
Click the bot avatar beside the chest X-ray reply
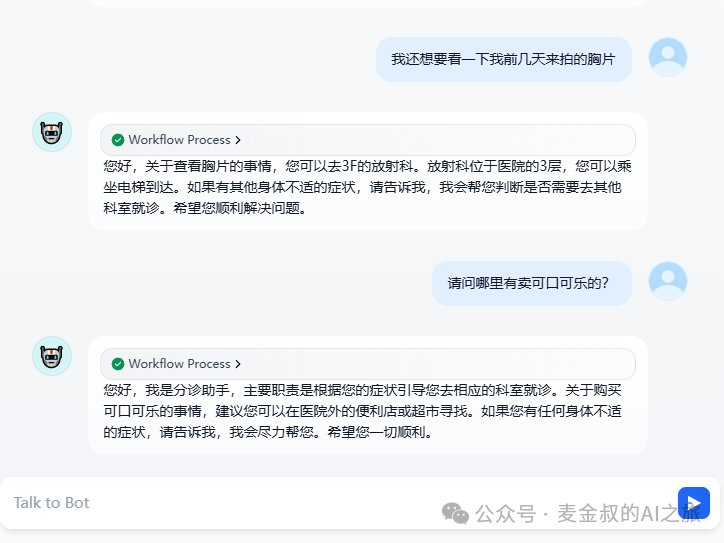tap(52, 132)
